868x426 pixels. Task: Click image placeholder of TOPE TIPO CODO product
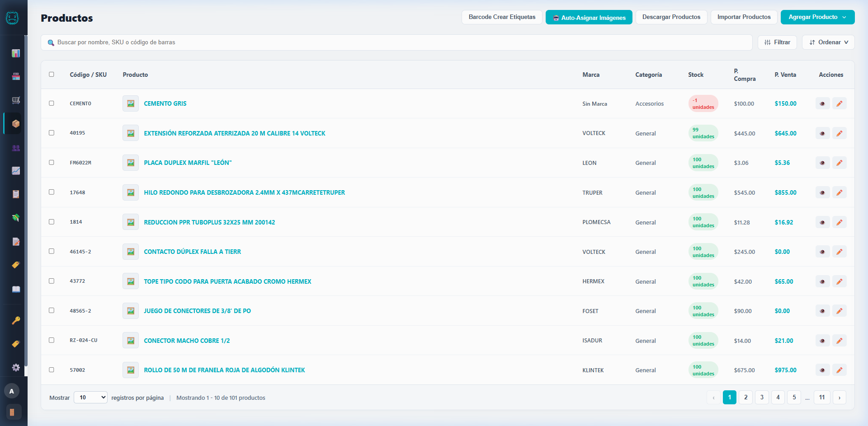click(x=131, y=281)
